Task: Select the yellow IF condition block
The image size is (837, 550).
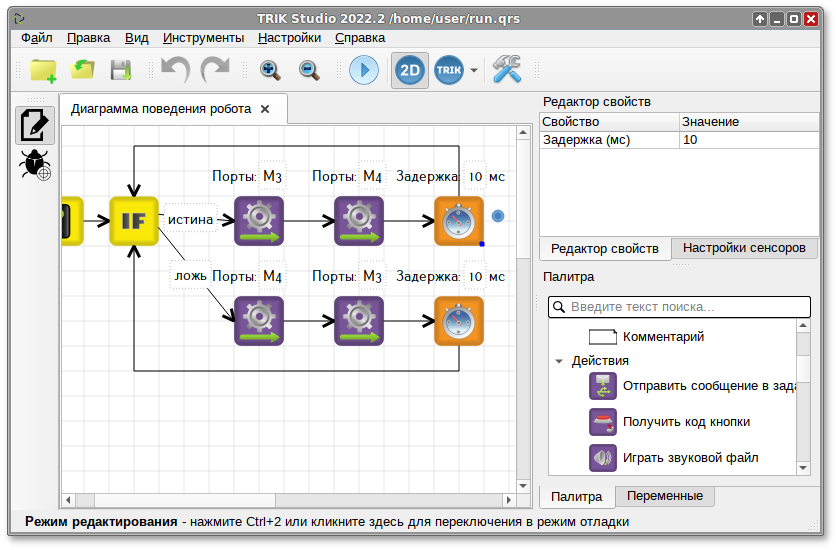Action: [x=134, y=221]
